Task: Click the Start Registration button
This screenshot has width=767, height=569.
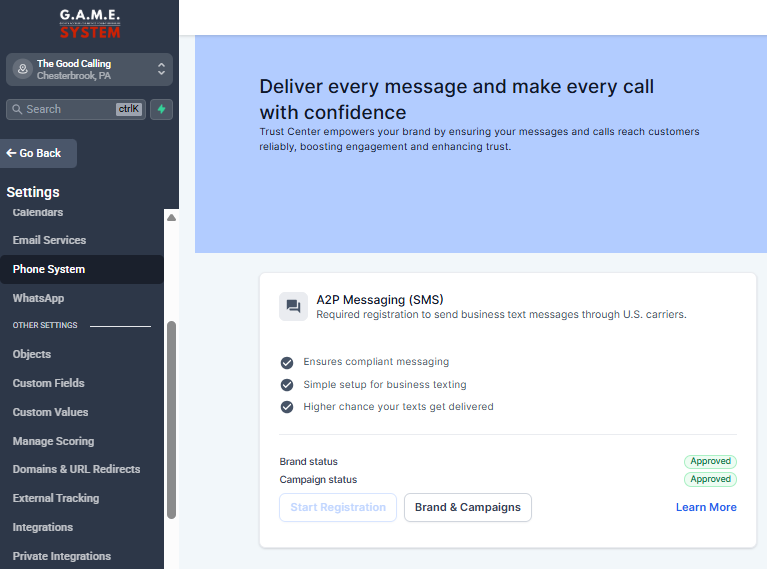Action: [338, 507]
